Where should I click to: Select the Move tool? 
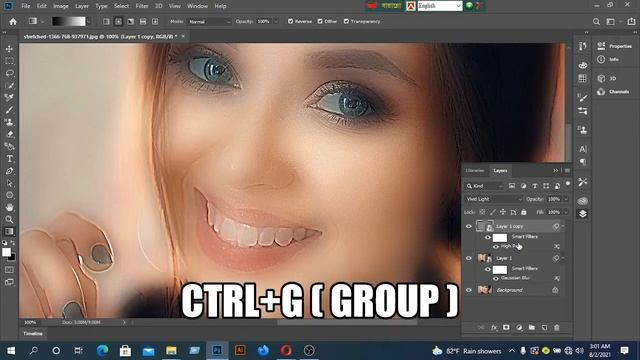pos(9,49)
